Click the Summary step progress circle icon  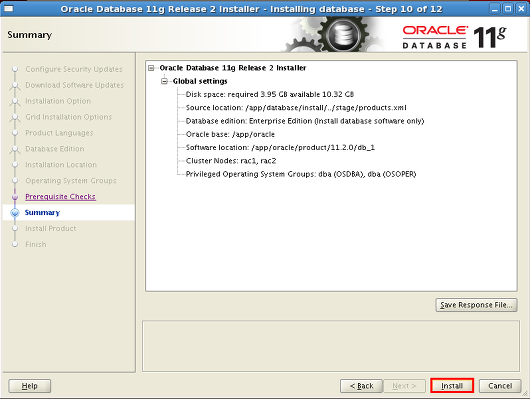[x=15, y=213]
